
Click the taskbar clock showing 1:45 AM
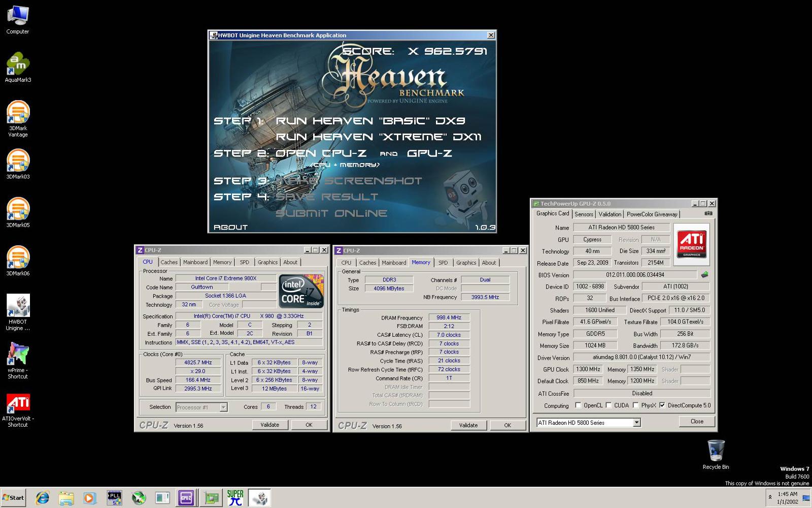click(x=787, y=498)
